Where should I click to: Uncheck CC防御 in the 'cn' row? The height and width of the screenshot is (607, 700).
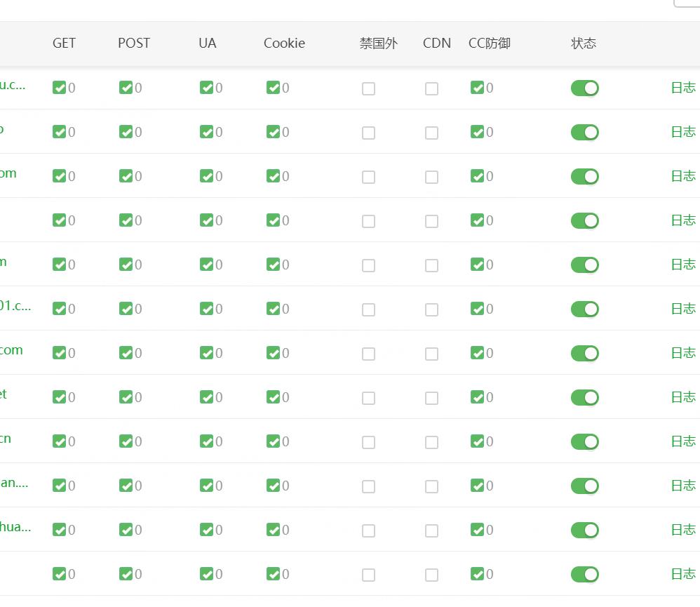477,441
